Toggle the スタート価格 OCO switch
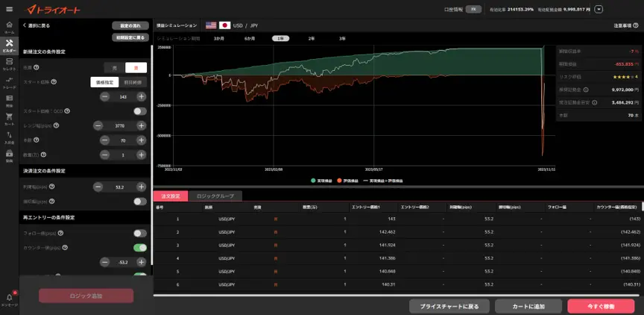The height and width of the screenshot is (315, 644). tap(139, 111)
